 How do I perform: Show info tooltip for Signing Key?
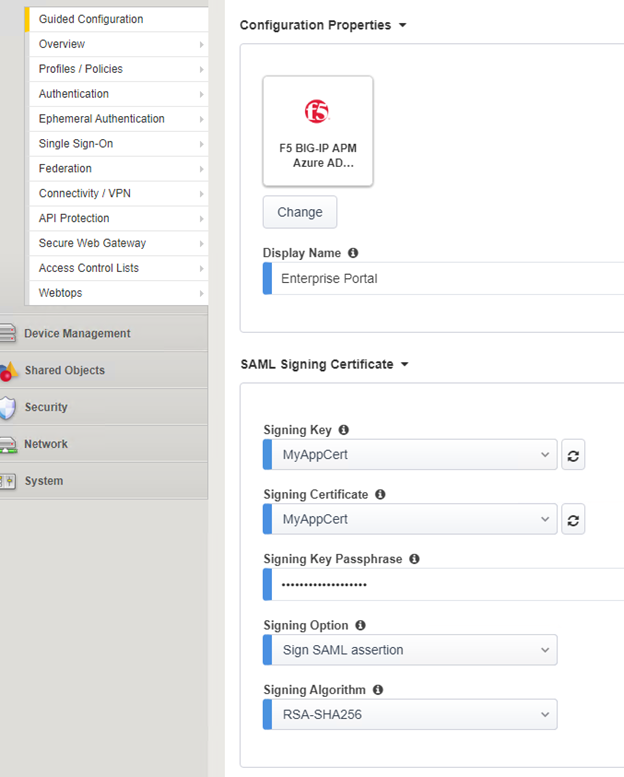tap(343, 430)
